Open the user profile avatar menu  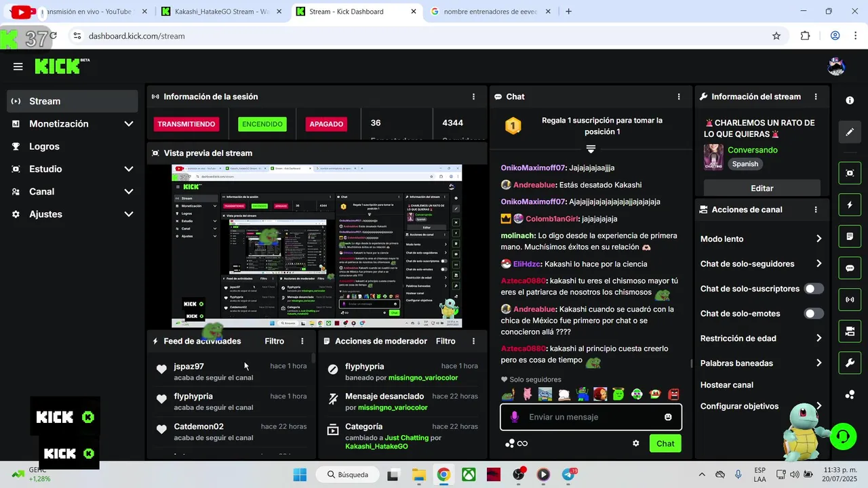click(x=836, y=66)
